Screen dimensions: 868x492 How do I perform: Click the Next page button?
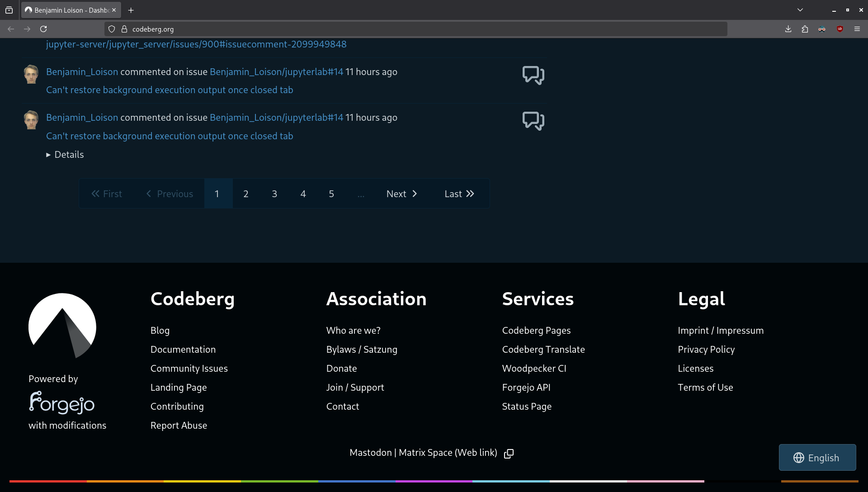click(x=401, y=194)
